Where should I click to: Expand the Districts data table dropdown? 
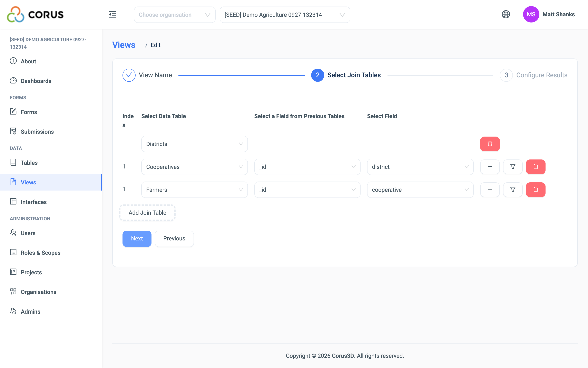[194, 144]
